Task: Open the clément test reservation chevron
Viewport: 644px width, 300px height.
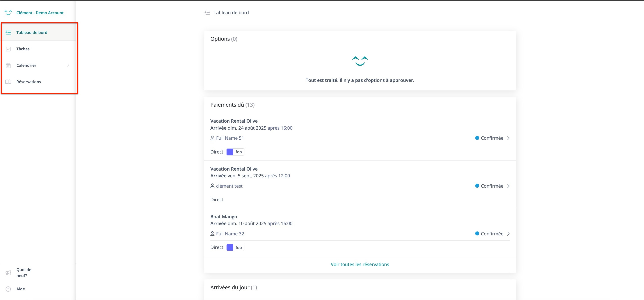Action: [508, 186]
